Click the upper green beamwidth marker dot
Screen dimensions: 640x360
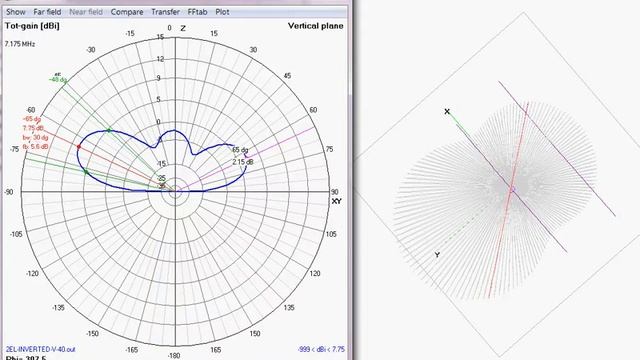tap(109, 130)
